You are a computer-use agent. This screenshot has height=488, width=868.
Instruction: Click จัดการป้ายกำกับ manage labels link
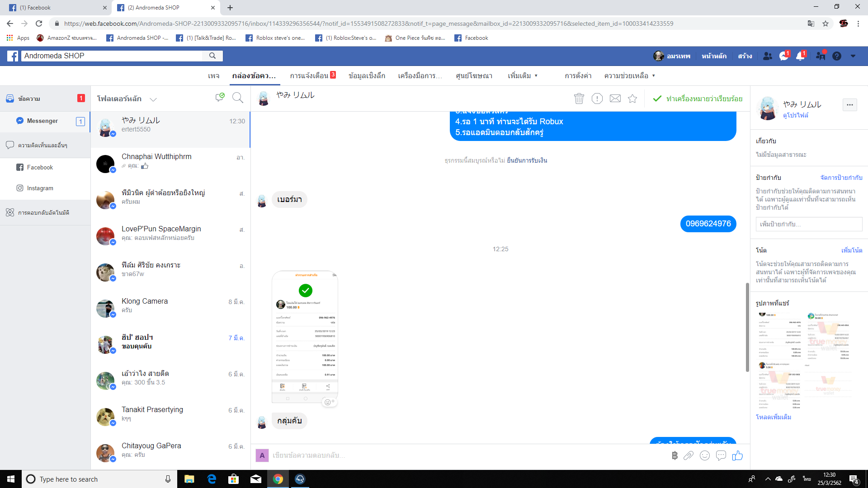click(841, 178)
